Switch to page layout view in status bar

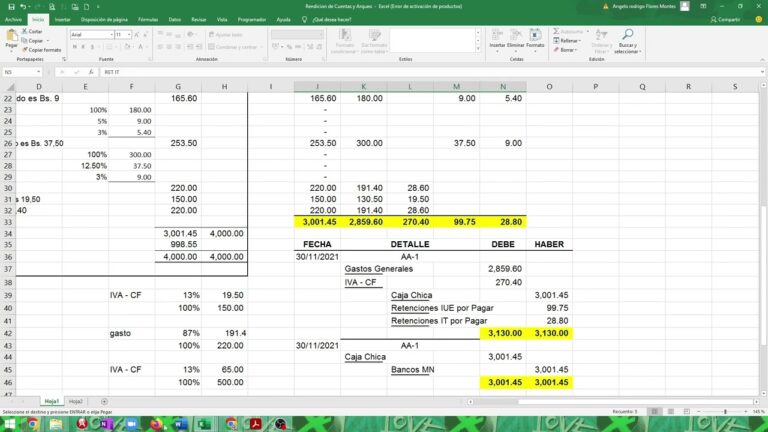click(x=671, y=411)
